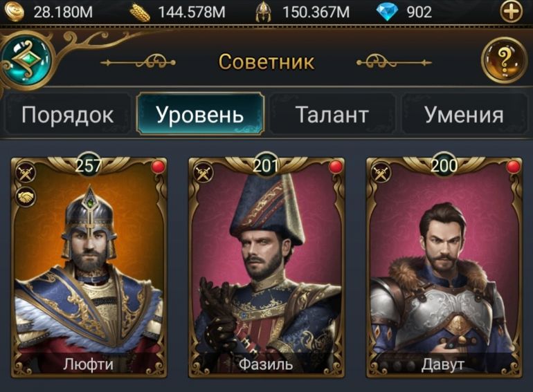Click handshake icon on Люфти card

(x=26, y=197)
